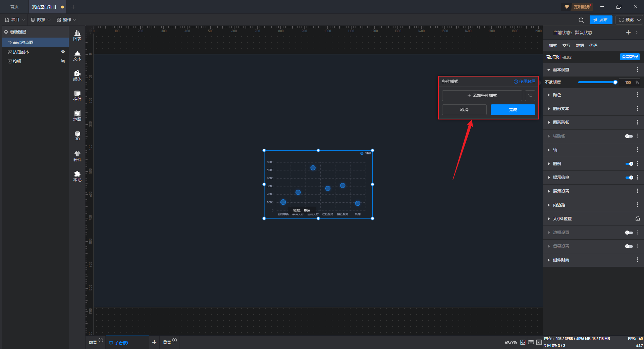The width and height of the screenshot is (644, 349).
Task: Toggle visibility of 按钮 layer
Action: point(63,61)
